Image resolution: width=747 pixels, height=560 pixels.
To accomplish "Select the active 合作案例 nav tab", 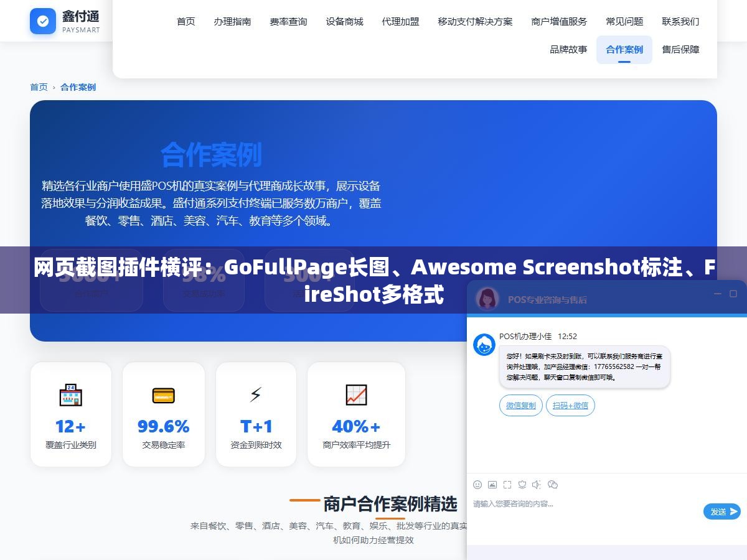I will click(624, 49).
